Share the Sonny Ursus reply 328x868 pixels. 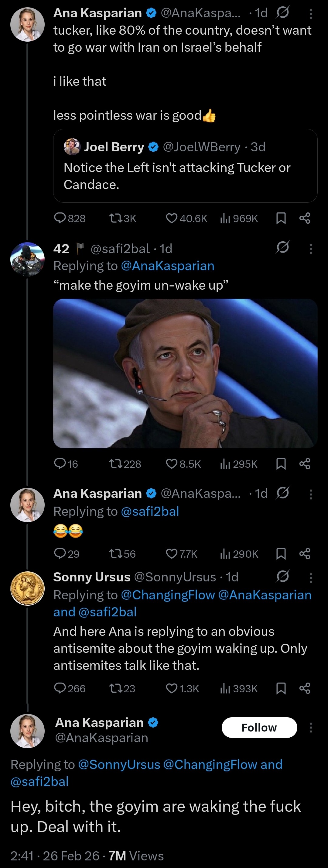[x=305, y=688]
